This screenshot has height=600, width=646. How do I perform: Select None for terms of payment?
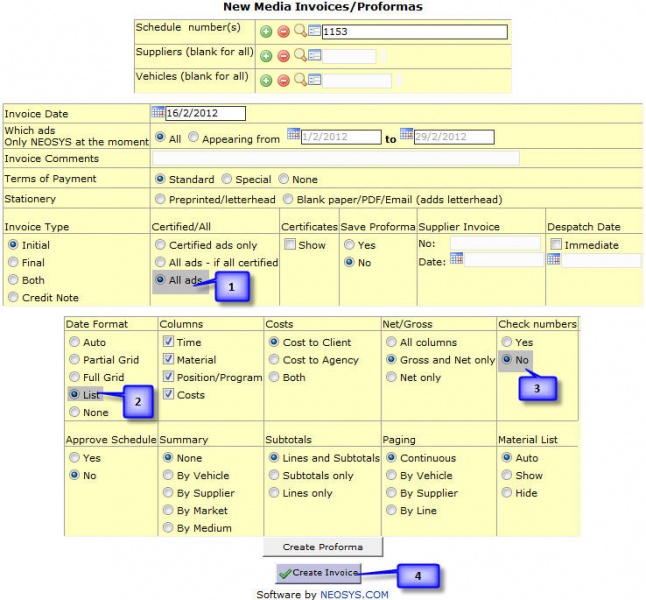(283, 179)
